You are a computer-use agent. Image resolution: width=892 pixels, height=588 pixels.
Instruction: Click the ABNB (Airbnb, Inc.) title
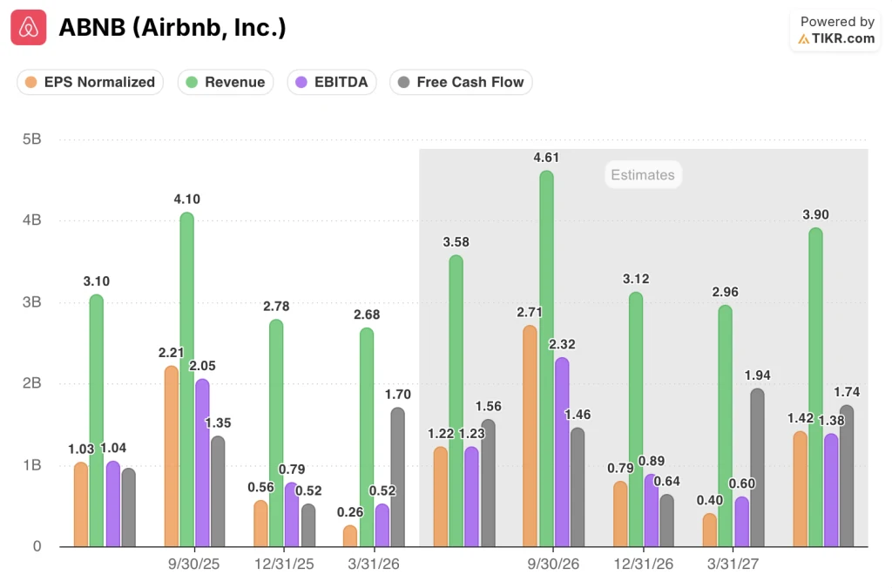coord(172,27)
